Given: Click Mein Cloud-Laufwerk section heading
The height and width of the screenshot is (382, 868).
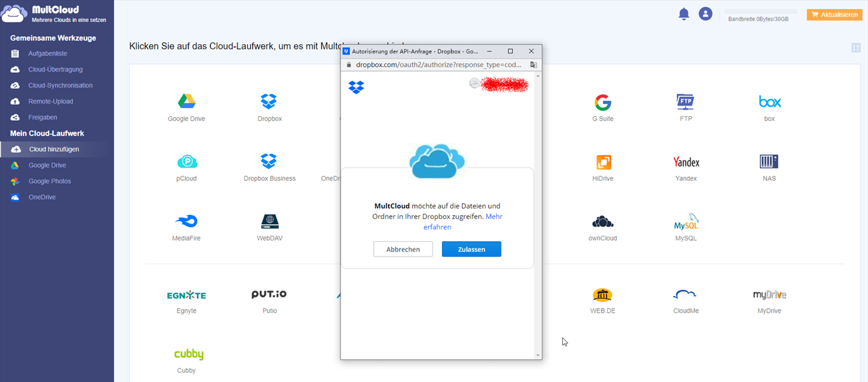Looking at the screenshot, I should pos(47,134).
